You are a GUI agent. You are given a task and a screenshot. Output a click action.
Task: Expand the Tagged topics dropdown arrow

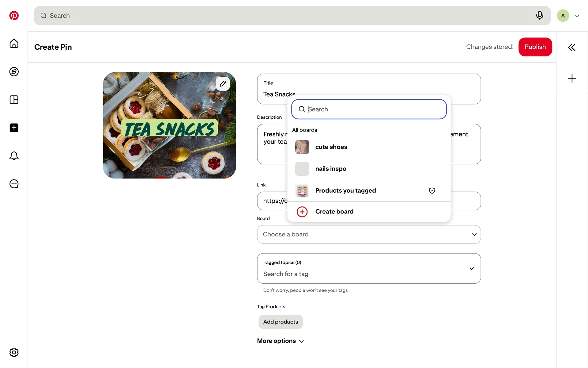(x=472, y=269)
